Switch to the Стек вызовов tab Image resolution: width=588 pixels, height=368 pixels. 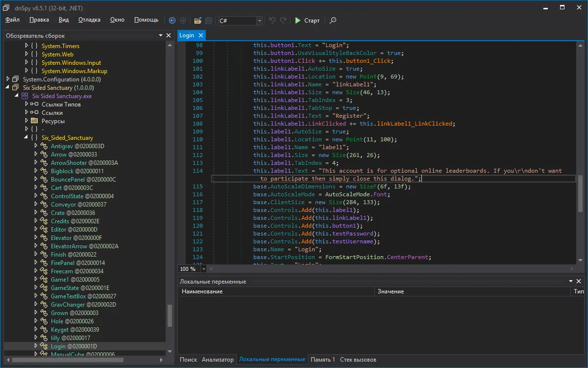point(358,360)
